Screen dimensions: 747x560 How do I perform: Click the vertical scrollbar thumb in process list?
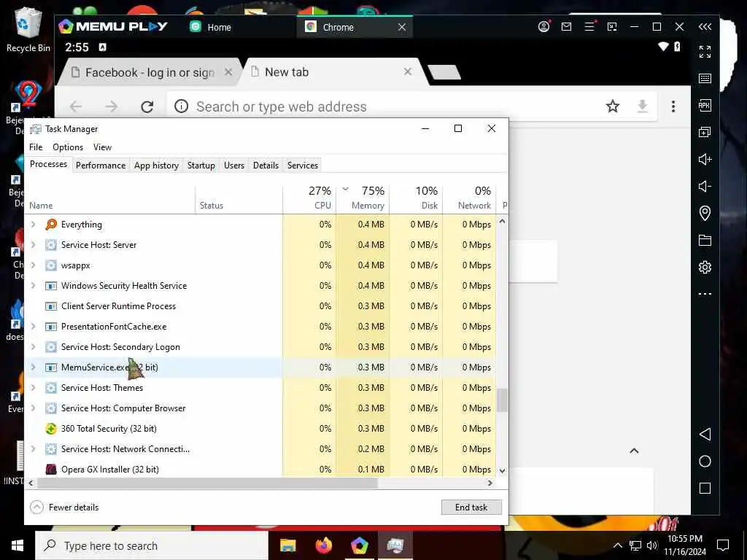click(x=502, y=400)
